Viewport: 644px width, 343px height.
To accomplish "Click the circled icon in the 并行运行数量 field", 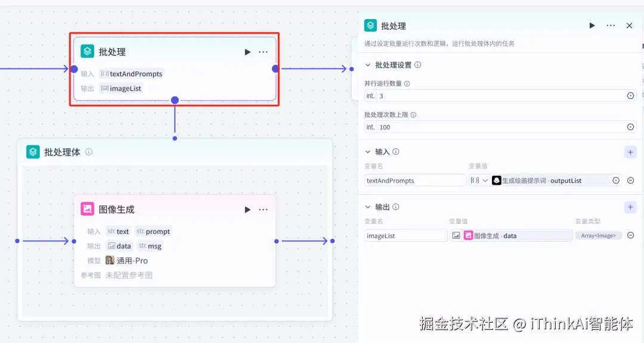I will coord(630,96).
